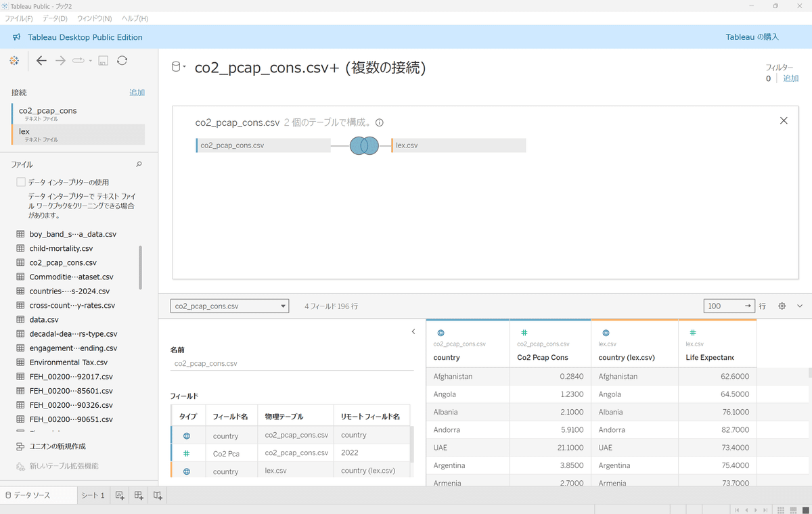This screenshot has width=812, height=514.
Task: Click the new union icon
Action: (x=20, y=446)
